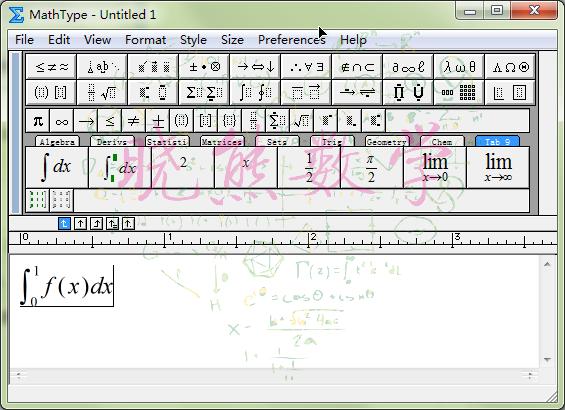Screen dimensions: 565x410
Task: Switch to the Sets tab
Action: tap(277, 142)
